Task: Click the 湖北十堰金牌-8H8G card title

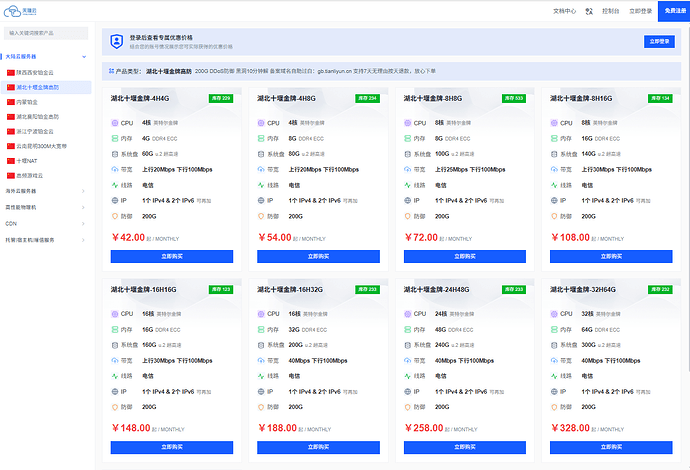Action: (x=433, y=99)
